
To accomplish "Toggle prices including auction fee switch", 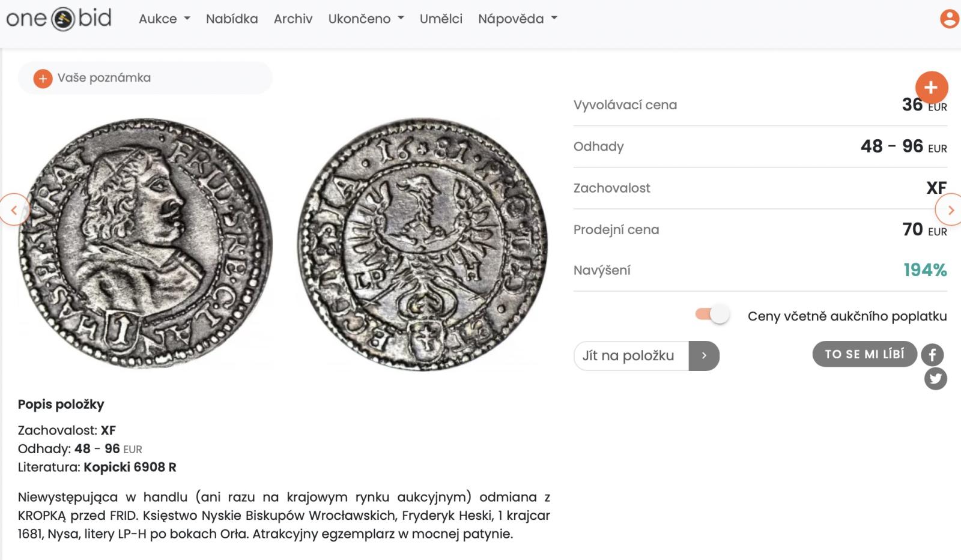I will click(712, 314).
